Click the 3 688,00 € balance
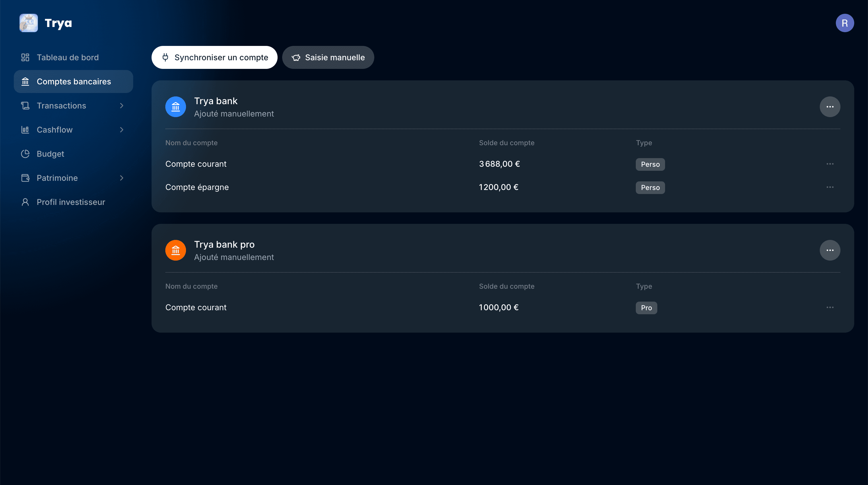The width and height of the screenshot is (868, 485). coord(499,164)
